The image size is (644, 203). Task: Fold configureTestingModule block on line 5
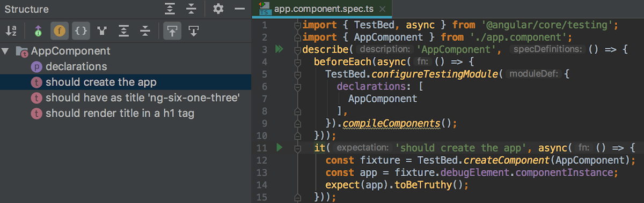tap(297, 74)
